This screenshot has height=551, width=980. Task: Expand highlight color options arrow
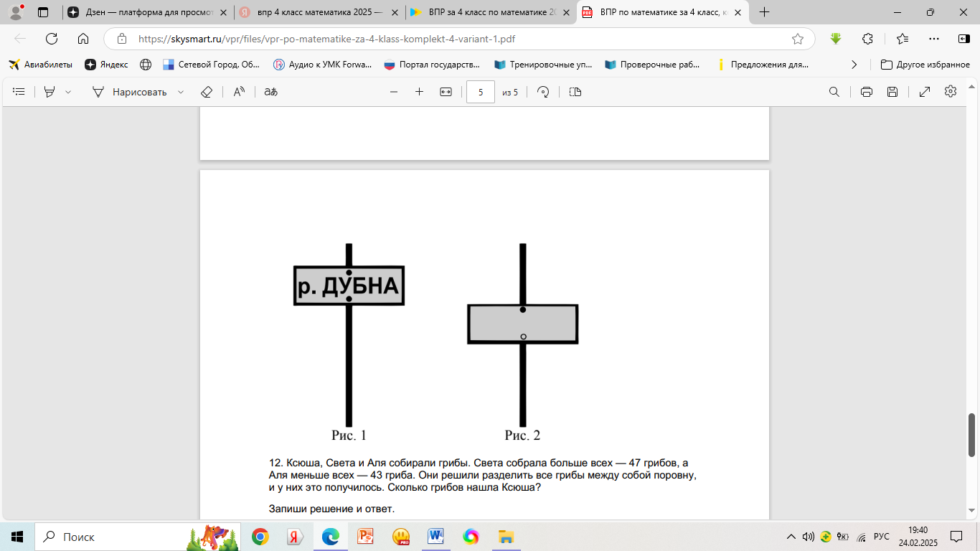pyautogui.click(x=68, y=92)
